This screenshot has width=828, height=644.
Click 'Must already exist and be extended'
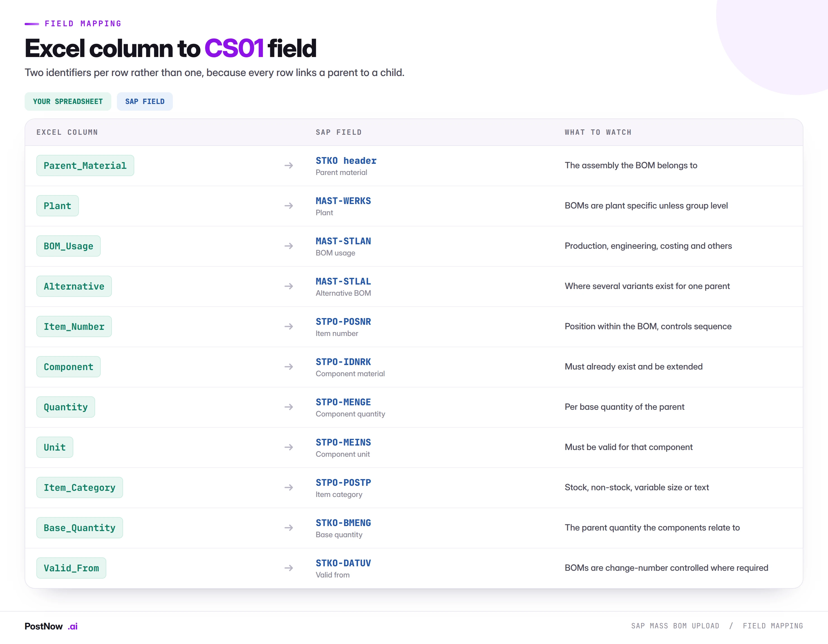(x=634, y=367)
